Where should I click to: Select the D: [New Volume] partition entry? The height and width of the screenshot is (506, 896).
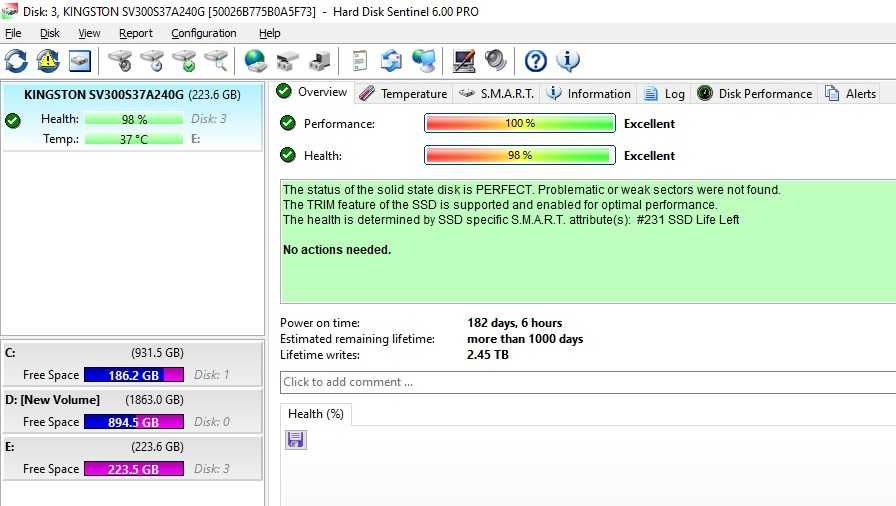[x=133, y=411]
